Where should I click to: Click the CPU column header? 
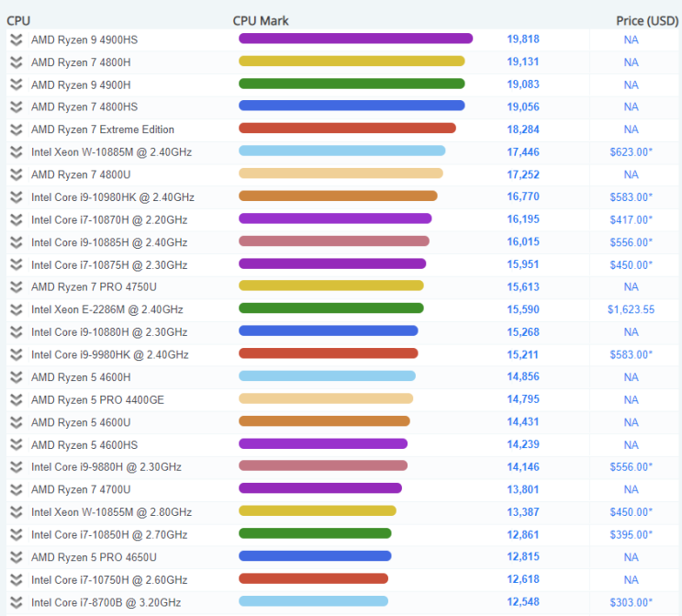click(x=18, y=21)
